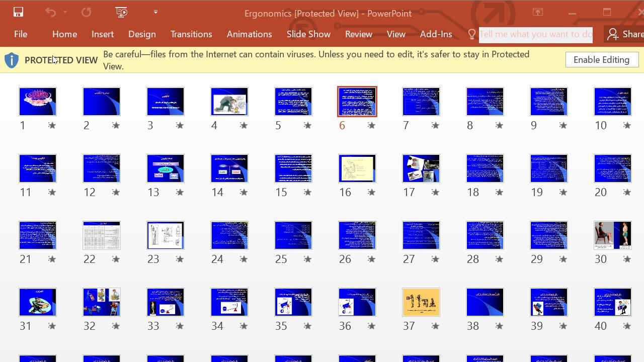Click the transition star icon under slide 29
The width and height of the screenshot is (644, 362).
pyautogui.click(x=563, y=259)
